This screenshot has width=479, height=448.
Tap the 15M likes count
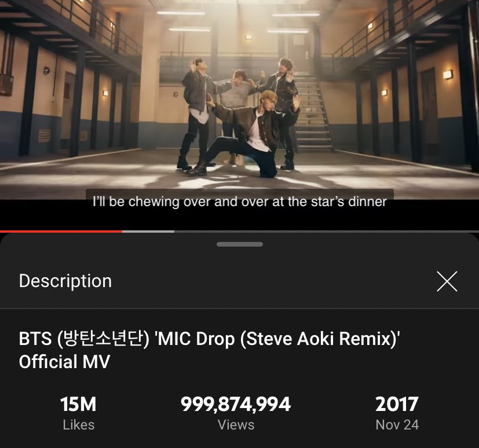click(x=78, y=404)
